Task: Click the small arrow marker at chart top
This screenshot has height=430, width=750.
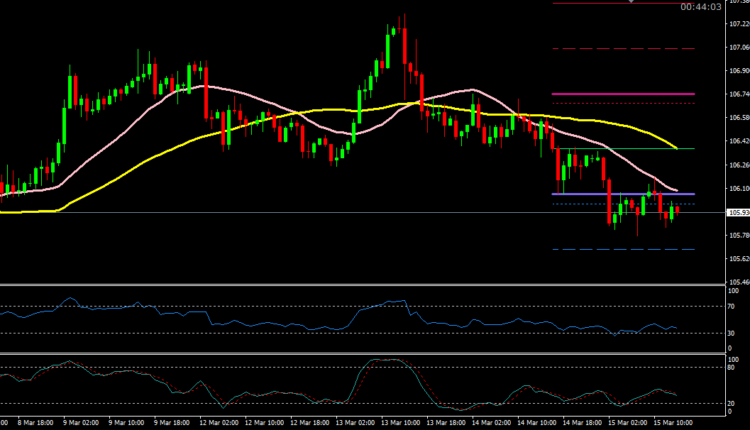Action: (631, 2)
